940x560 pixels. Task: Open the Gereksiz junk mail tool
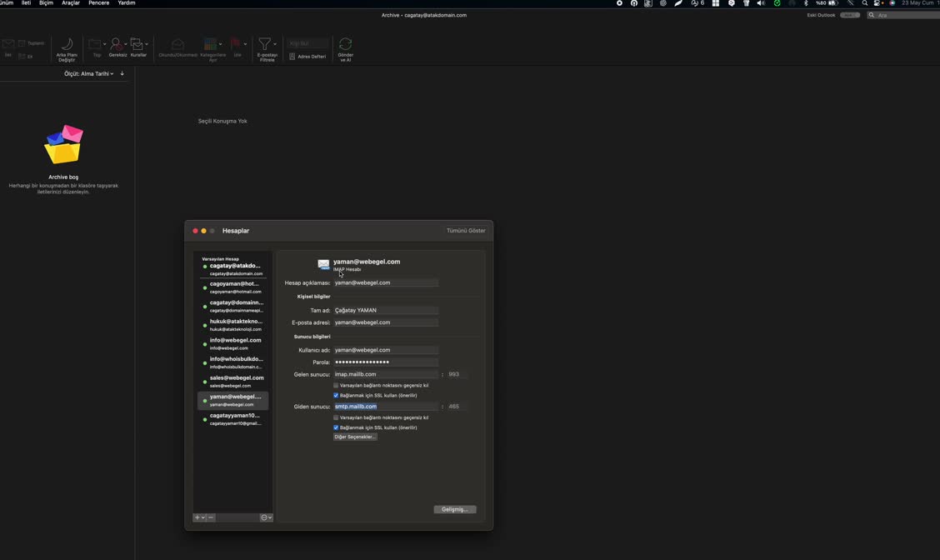(x=117, y=46)
